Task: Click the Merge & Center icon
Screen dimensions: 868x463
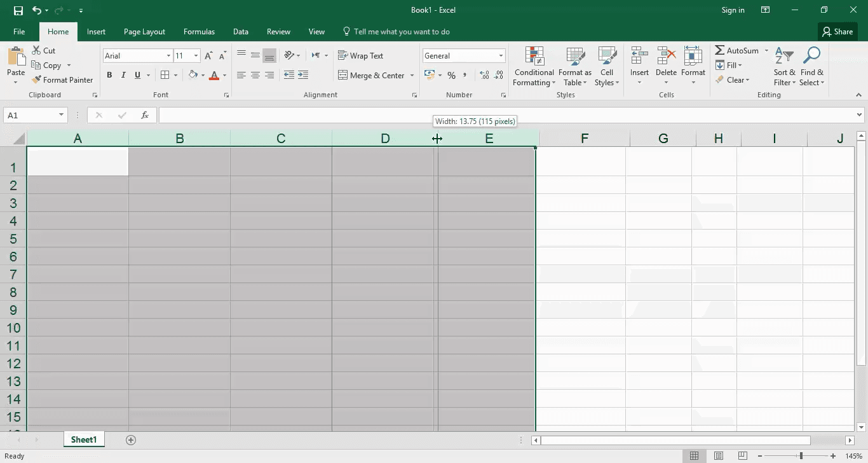Action: pyautogui.click(x=342, y=75)
